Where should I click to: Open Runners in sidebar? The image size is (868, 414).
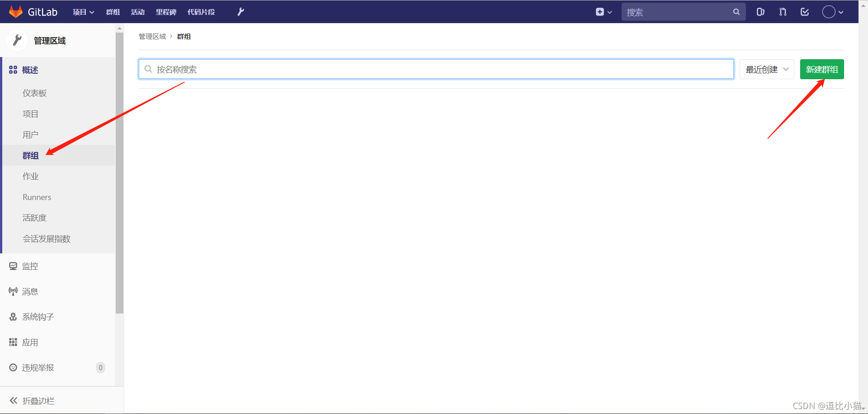pos(37,197)
